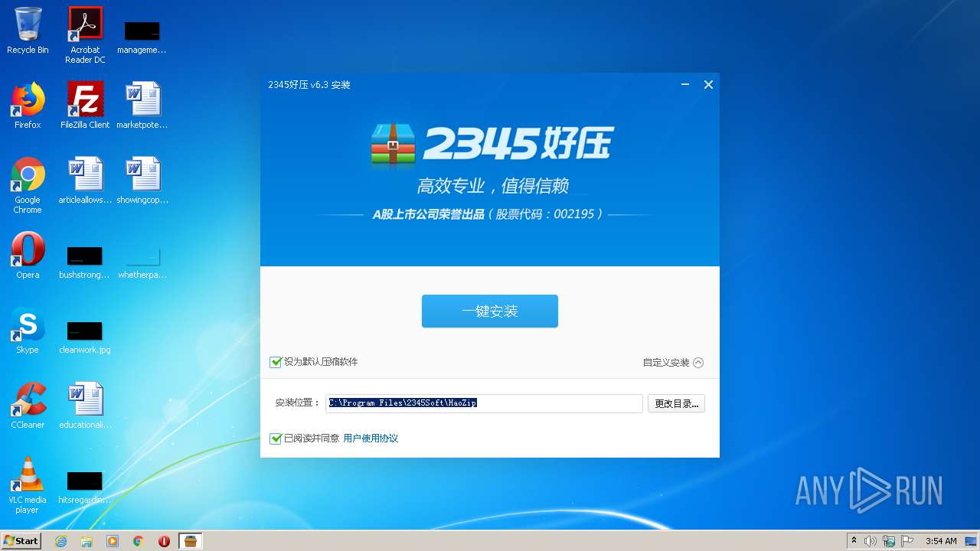Image resolution: width=980 pixels, height=551 pixels.
Task: Open Action Center flag tray icon
Action: 906,541
